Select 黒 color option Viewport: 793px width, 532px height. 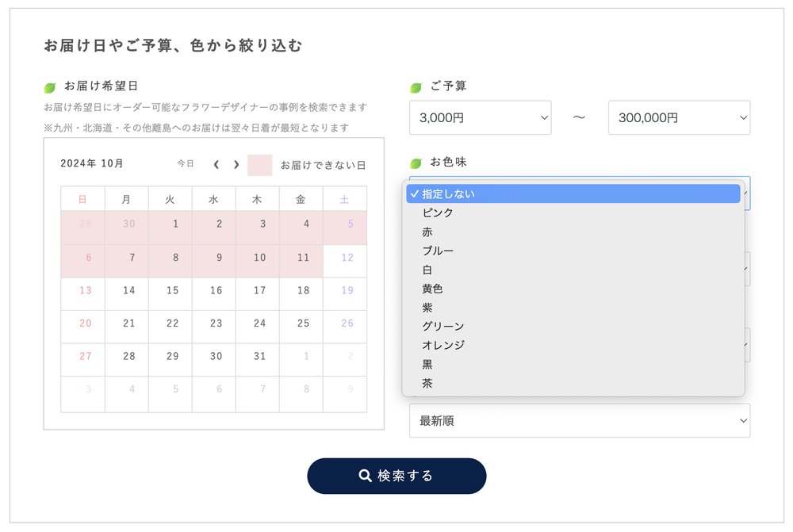coord(428,364)
